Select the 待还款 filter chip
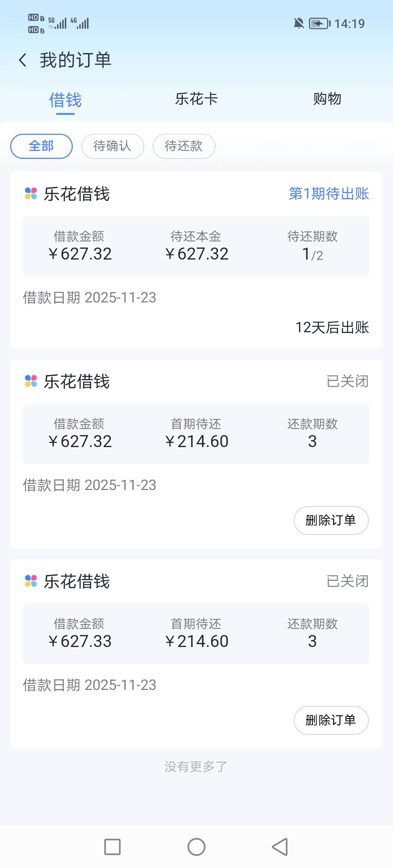This screenshot has width=393, height=868. pyautogui.click(x=184, y=146)
